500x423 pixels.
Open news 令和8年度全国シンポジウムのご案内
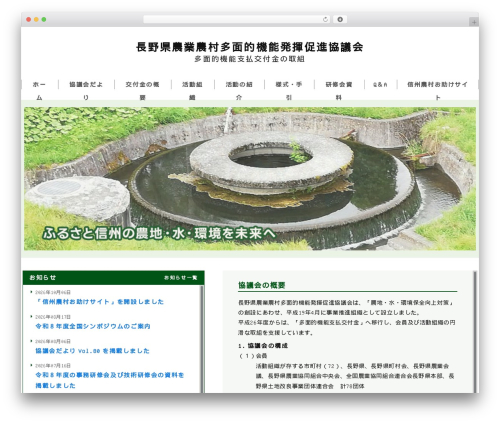coord(93,326)
